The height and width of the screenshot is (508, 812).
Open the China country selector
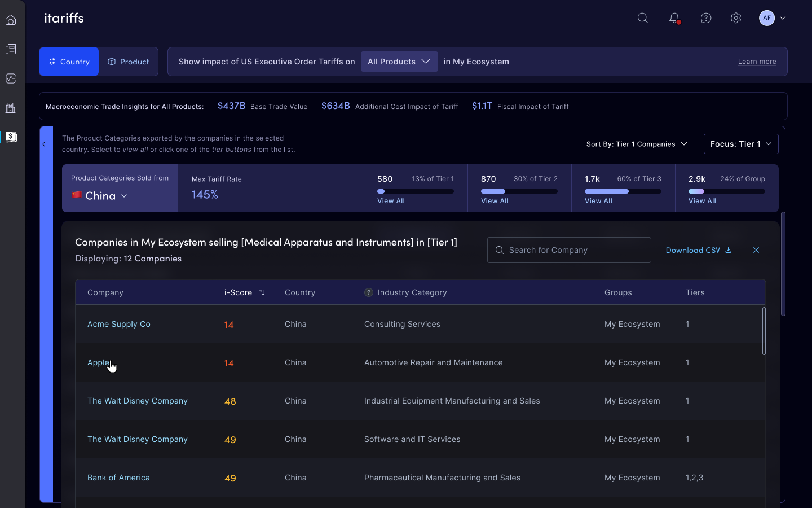pos(100,196)
